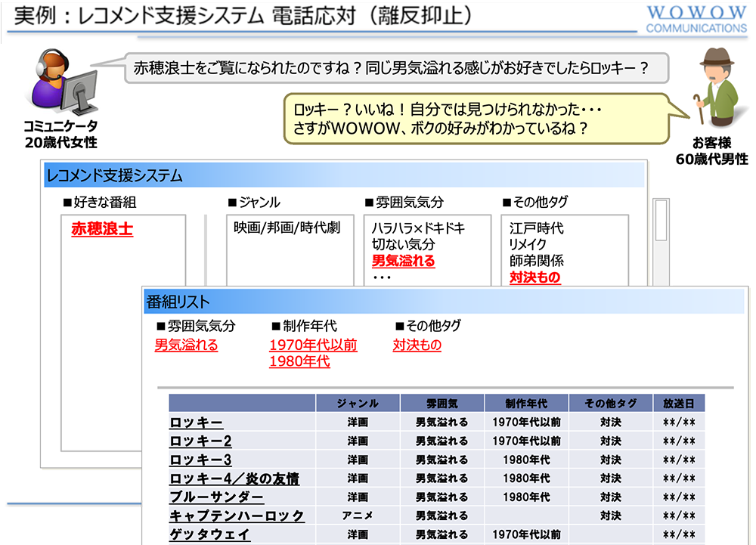Click the 洋画 cell in ロッキー2 row

click(358, 441)
